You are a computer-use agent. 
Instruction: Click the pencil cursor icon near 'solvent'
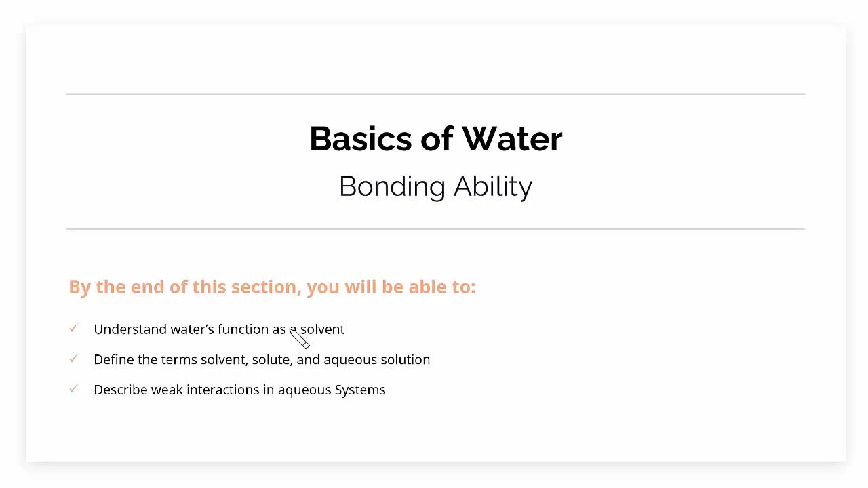[299, 338]
